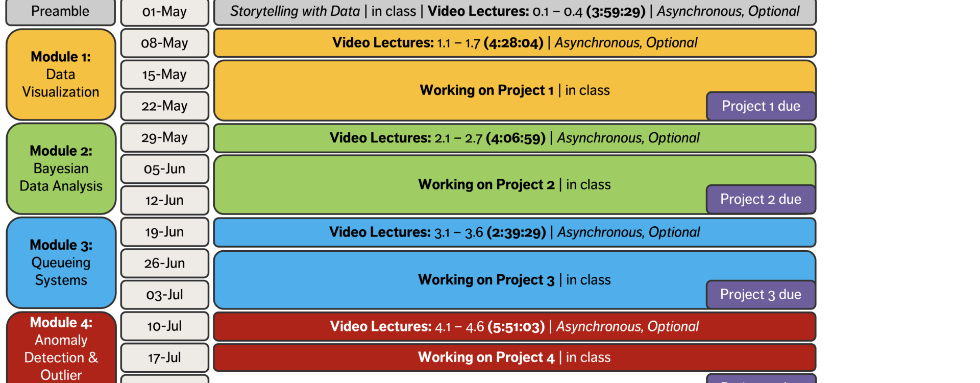Click the Preamble label box
Screen dimensions: 980x383
[x=60, y=12]
